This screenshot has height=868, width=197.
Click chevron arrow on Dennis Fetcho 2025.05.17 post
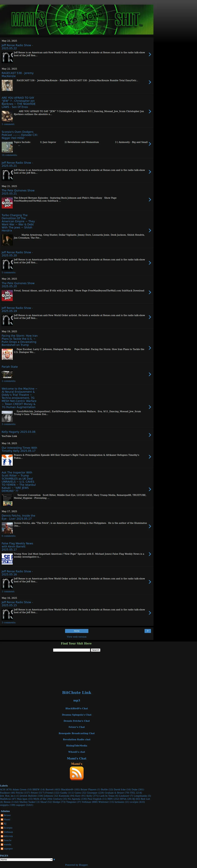click(150, 526)
